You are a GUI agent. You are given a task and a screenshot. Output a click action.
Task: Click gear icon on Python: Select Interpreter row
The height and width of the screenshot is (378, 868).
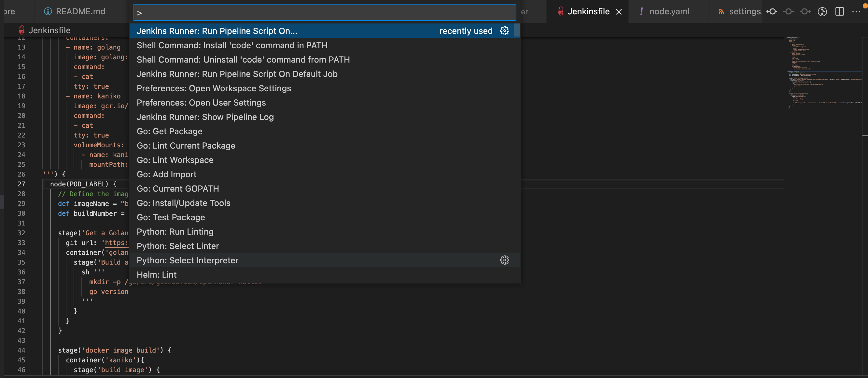coord(504,260)
